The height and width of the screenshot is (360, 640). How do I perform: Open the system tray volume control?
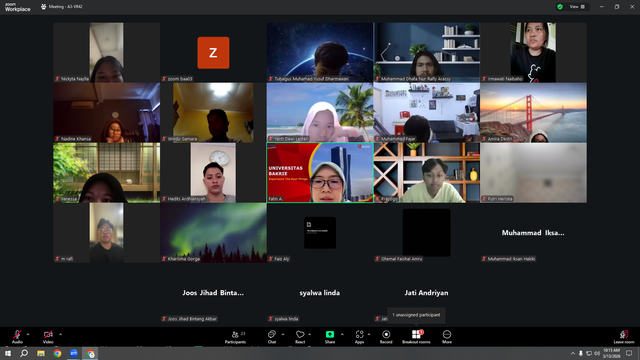(x=597, y=353)
